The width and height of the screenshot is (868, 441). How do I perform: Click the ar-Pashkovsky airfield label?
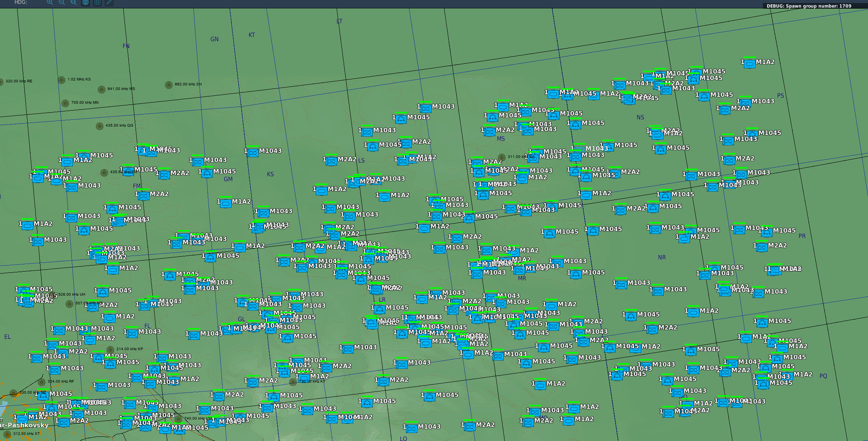click(24, 425)
